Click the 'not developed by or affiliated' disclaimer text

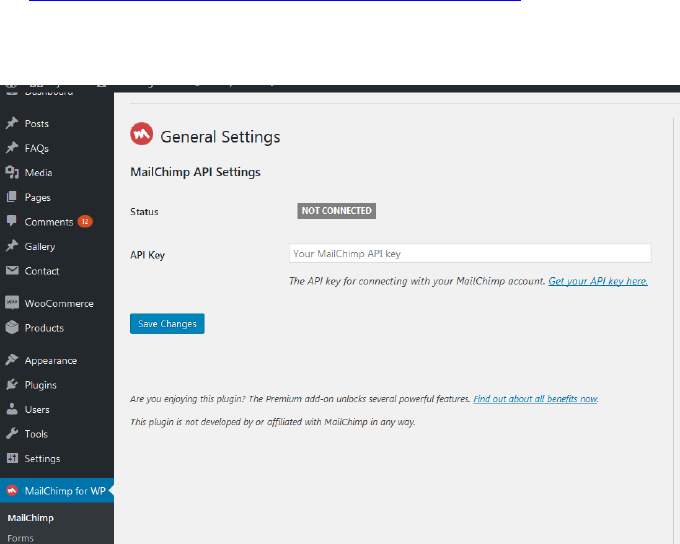(273, 422)
